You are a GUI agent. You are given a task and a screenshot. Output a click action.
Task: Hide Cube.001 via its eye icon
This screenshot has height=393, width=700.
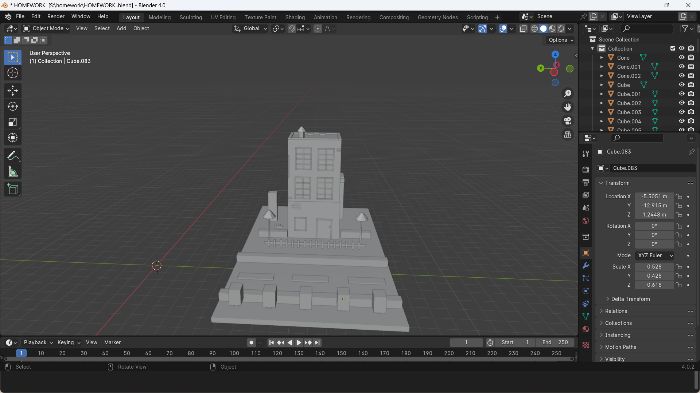[681, 94]
